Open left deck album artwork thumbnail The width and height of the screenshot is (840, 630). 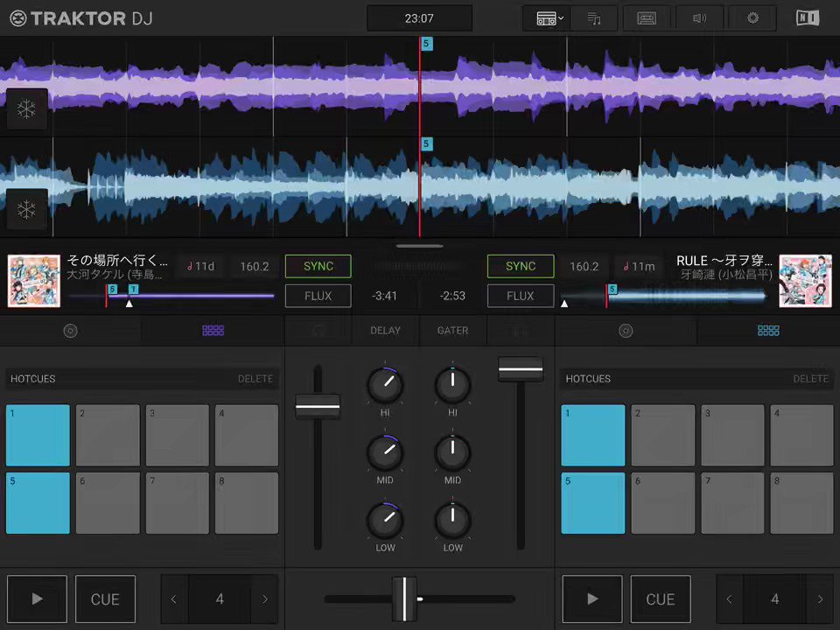[x=34, y=281]
